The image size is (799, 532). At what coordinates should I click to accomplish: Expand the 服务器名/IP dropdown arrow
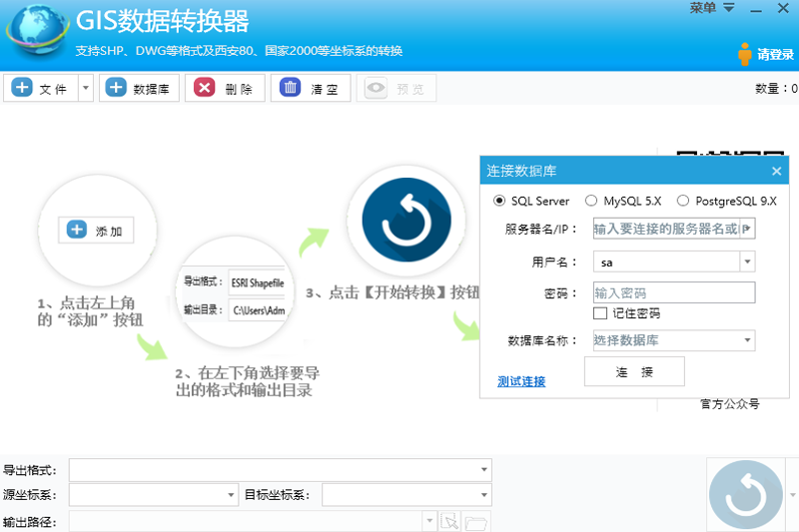coord(747,229)
